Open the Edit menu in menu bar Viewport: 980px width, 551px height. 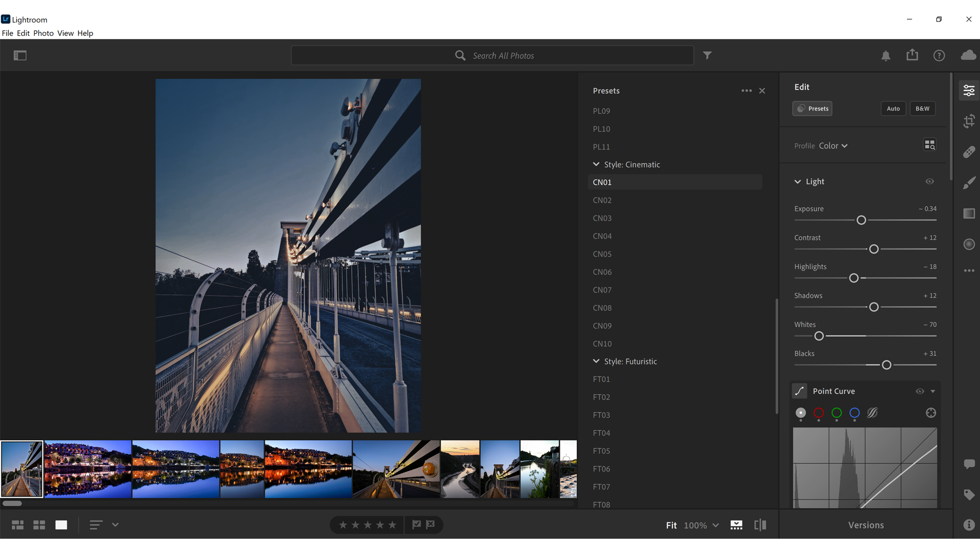click(22, 32)
